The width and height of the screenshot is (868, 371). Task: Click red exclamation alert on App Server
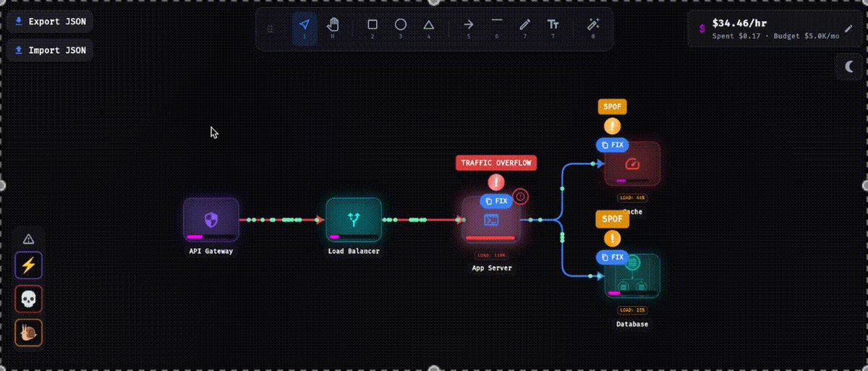point(495,182)
